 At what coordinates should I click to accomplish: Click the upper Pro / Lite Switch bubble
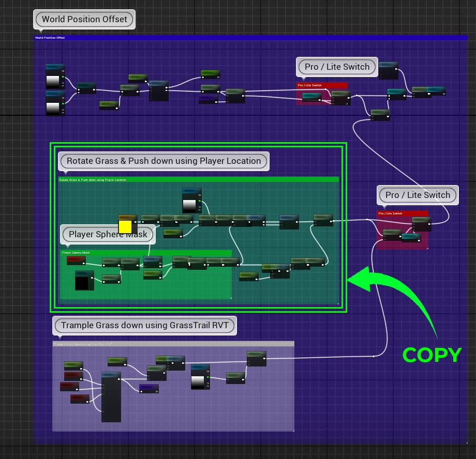point(337,67)
